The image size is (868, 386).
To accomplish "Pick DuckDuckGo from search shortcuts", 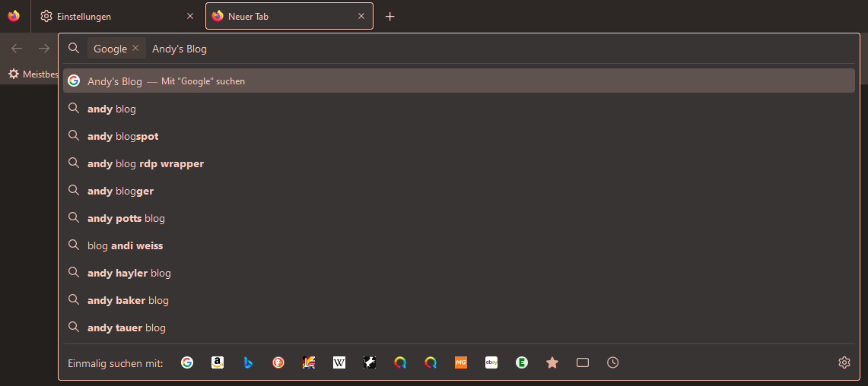I will click(x=278, y=362).
